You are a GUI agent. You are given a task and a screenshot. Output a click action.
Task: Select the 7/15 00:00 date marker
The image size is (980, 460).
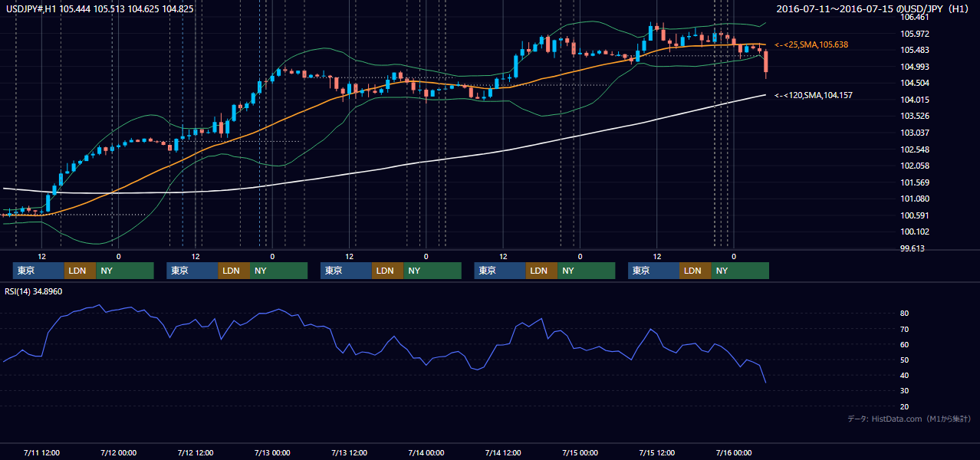pos(580,452)
